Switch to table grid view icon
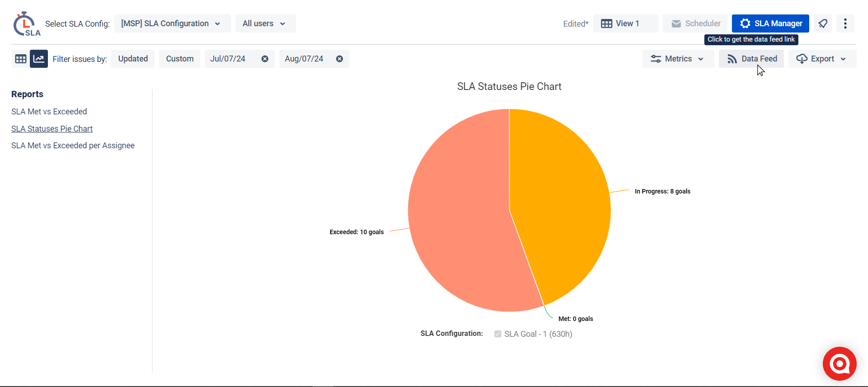The image size is (868, 387). click(21, 59)
